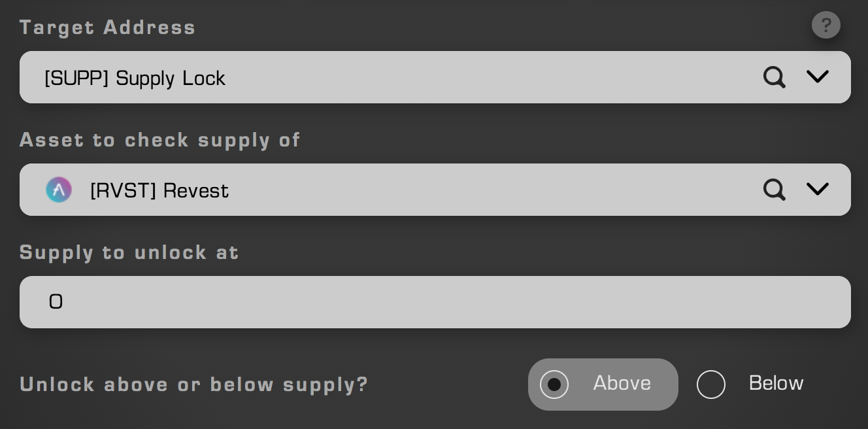Click the "Supply to unlock at" label
This screenshot has height=429, width=868.
coord(129,252)
